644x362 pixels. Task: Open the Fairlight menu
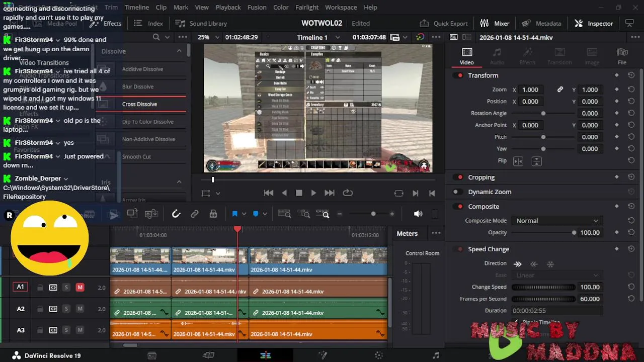point(307,7)
